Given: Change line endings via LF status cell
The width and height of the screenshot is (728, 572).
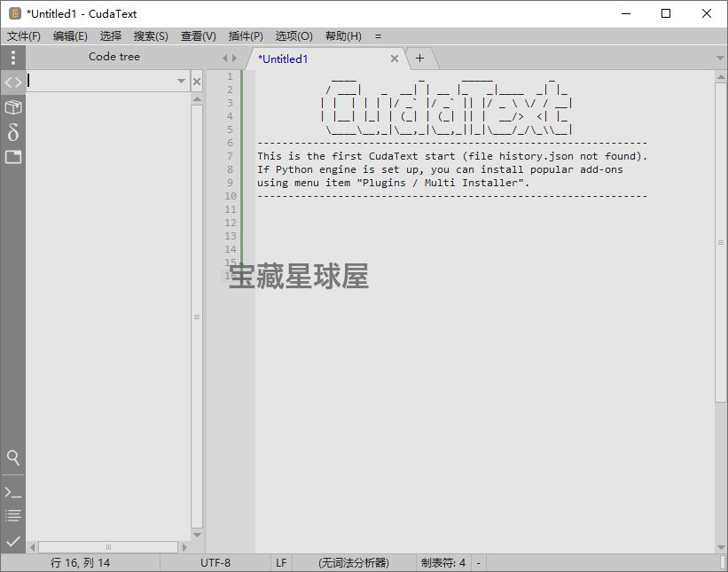Looking at the screenshot, I should click(281, 563).
